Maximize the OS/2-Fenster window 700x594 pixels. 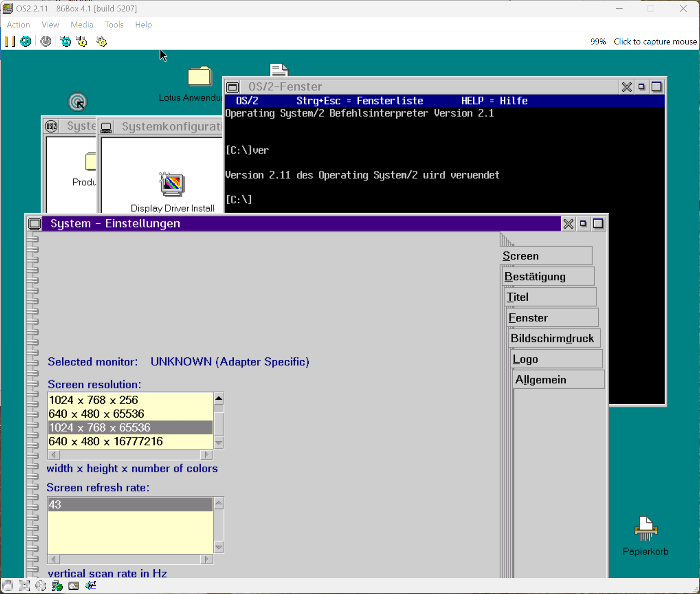coord(656,87)
